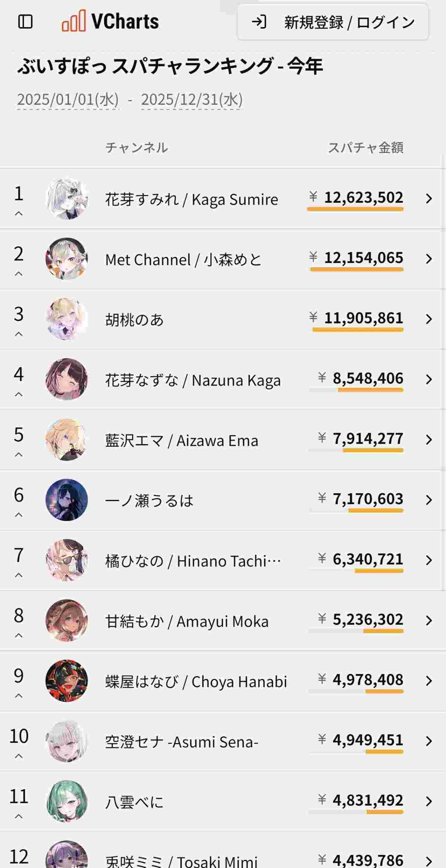Click right chevron on 甘結もか row
The width and height of the screenshot is (446, 868).
pyautogui.click(x=429, y=620)
